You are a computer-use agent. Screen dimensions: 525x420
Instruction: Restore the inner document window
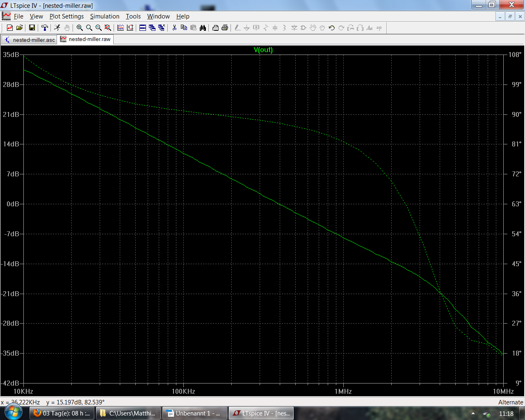tap(510, 16)
